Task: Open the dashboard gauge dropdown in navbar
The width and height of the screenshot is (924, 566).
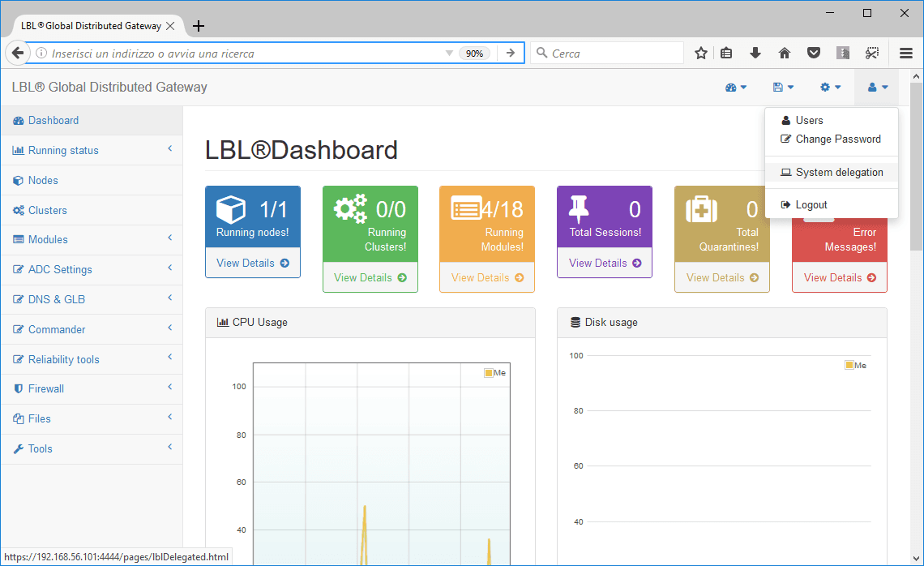Action: coord(736,88)
